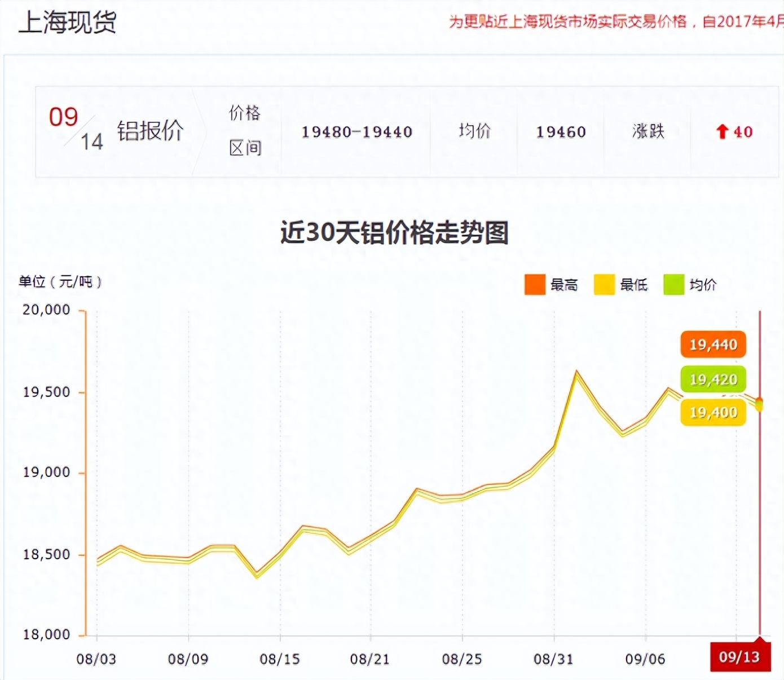Click the change value 40
The height and width of the screenshot is (680, 784).
tap(743, 132)
